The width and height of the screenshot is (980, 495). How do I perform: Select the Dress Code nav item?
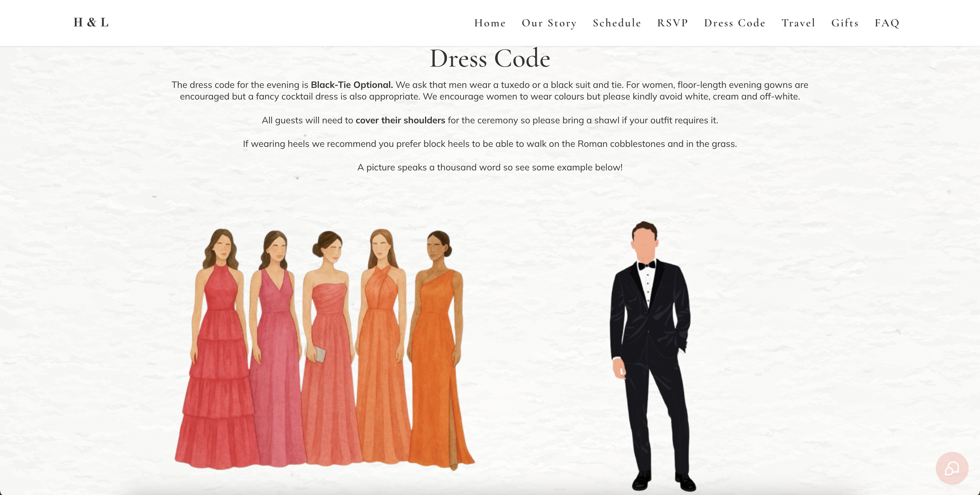click(734, 23)
